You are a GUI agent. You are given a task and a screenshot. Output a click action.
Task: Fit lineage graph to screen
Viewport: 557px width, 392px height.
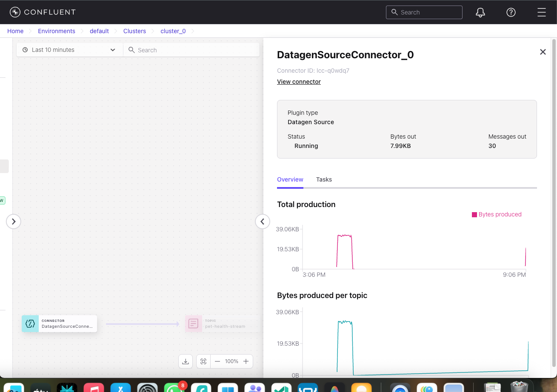[x=203, y=361]
